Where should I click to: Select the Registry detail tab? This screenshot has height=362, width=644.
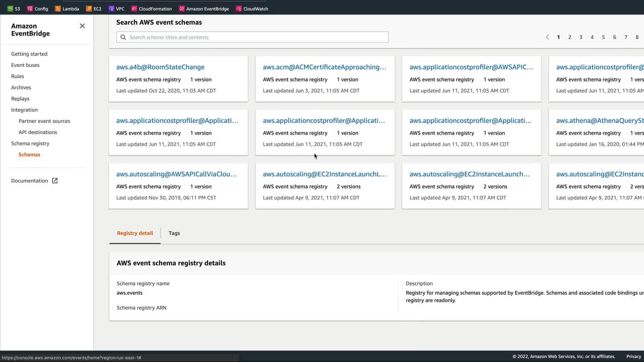135,233
